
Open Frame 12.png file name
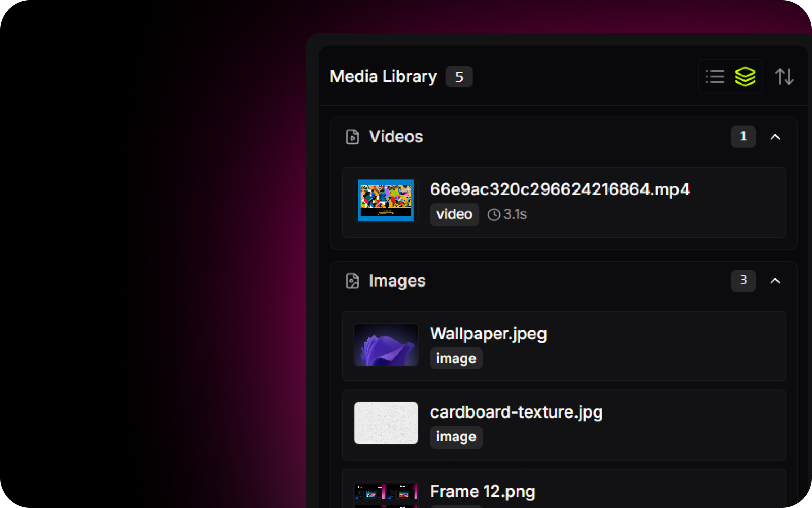pos(482,492)
